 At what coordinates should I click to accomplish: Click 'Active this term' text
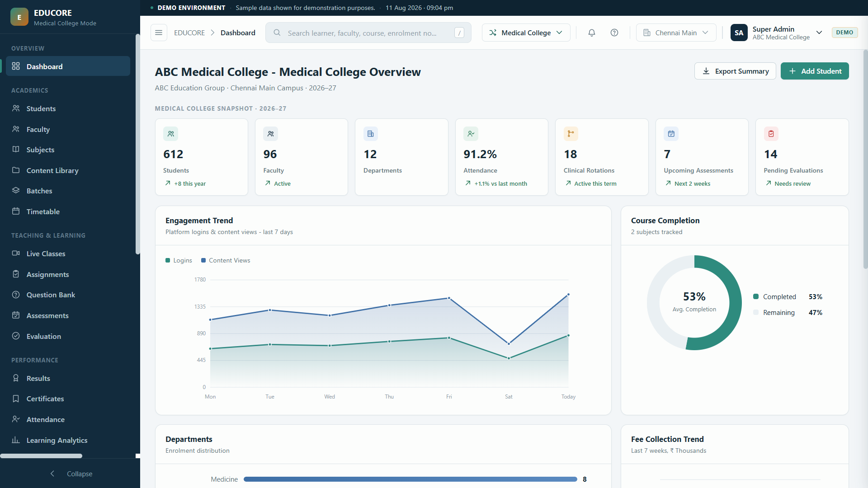point(595,183)
